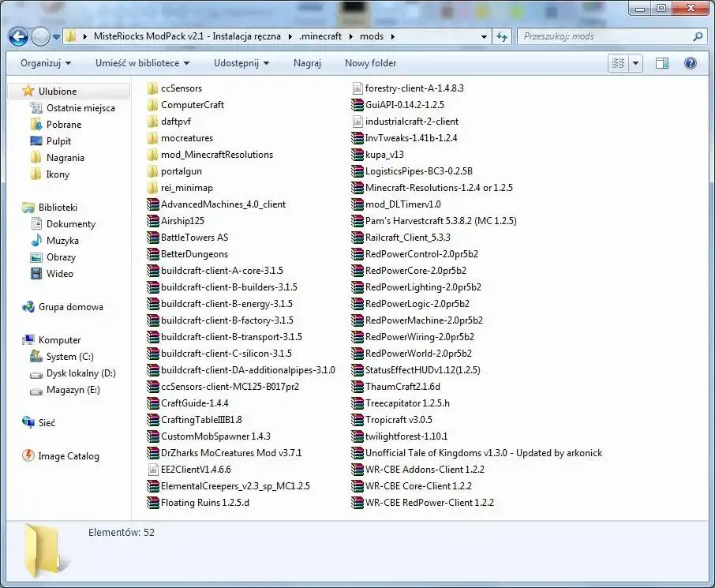Select the Airship125 archive
715x588 pixels.
182,221
